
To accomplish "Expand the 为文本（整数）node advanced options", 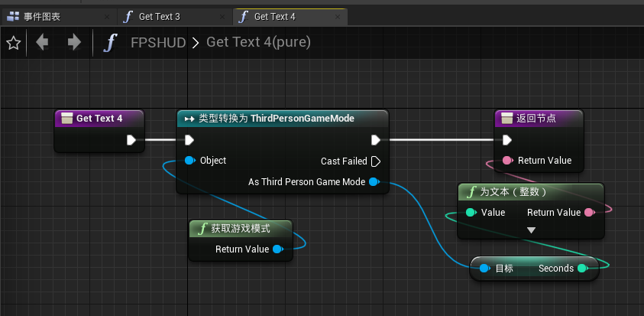I will (531, 230).
